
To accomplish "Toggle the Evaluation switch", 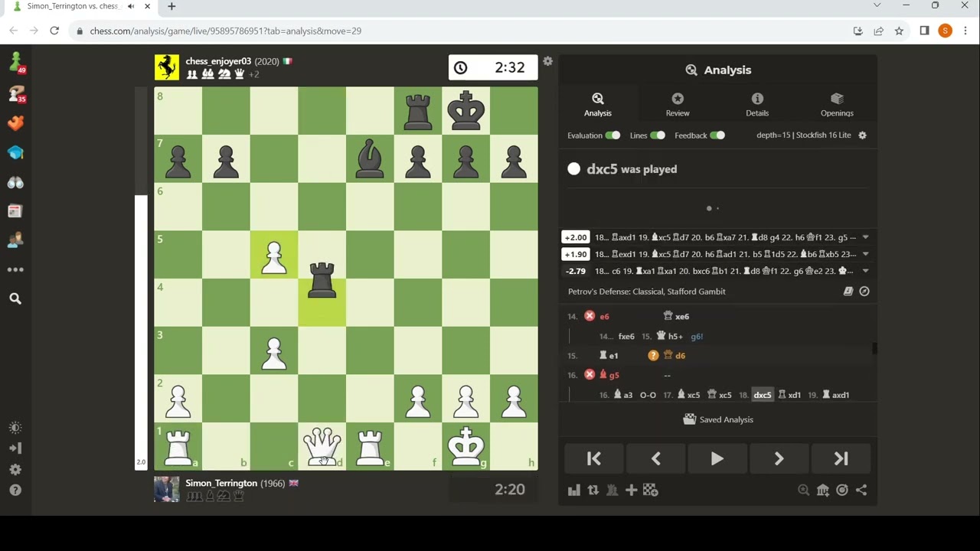I will tap(612, 135).
